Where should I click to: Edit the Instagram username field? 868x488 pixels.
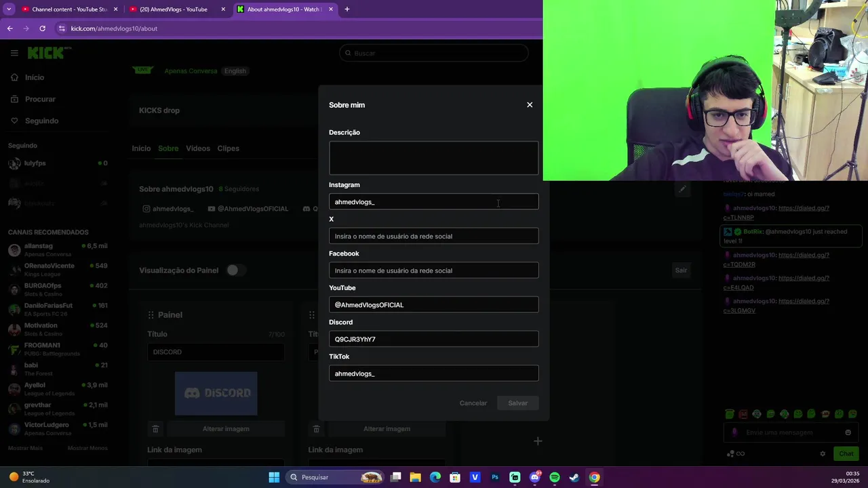(x=434, y=202)
